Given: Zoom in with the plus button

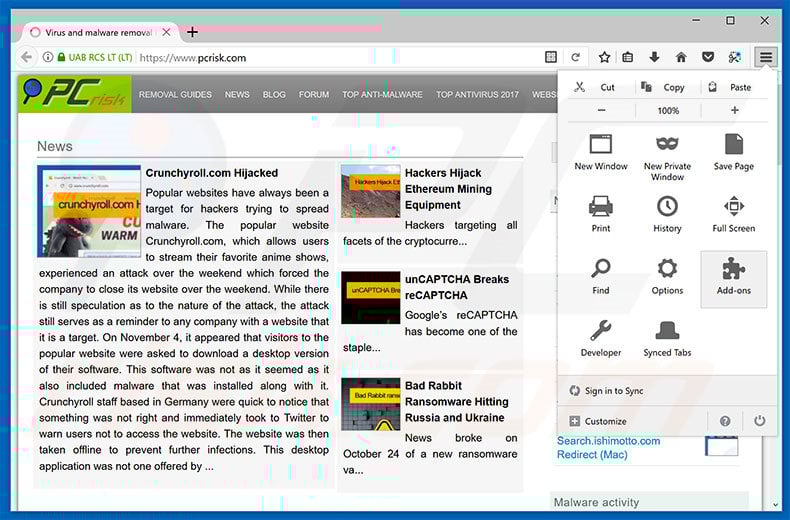Looking at the screenshot, I should pyautogui.click(x=735, y=110).
